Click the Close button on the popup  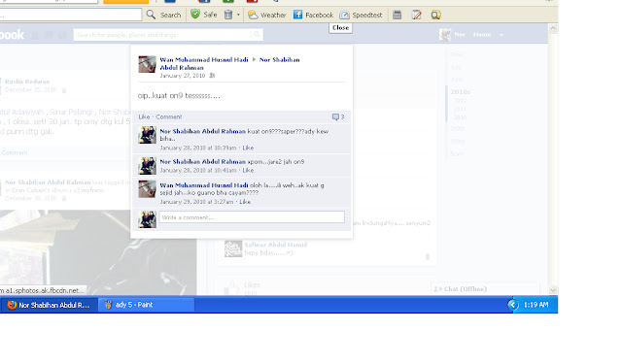340,28
